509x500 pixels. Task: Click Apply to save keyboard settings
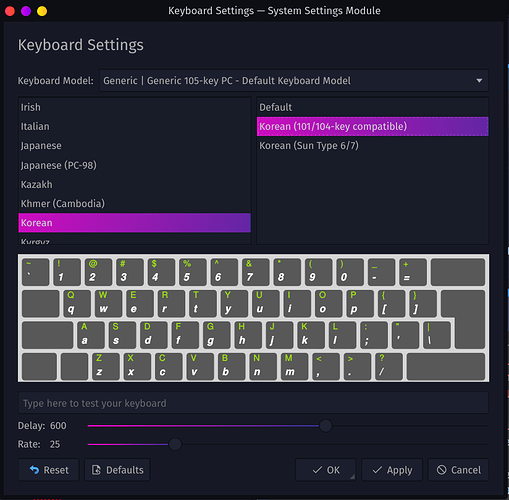(x=392, y=470)
